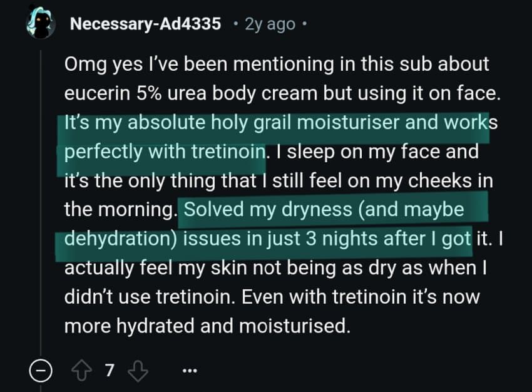Collapse the comment using the minus circle

[41, 371]
